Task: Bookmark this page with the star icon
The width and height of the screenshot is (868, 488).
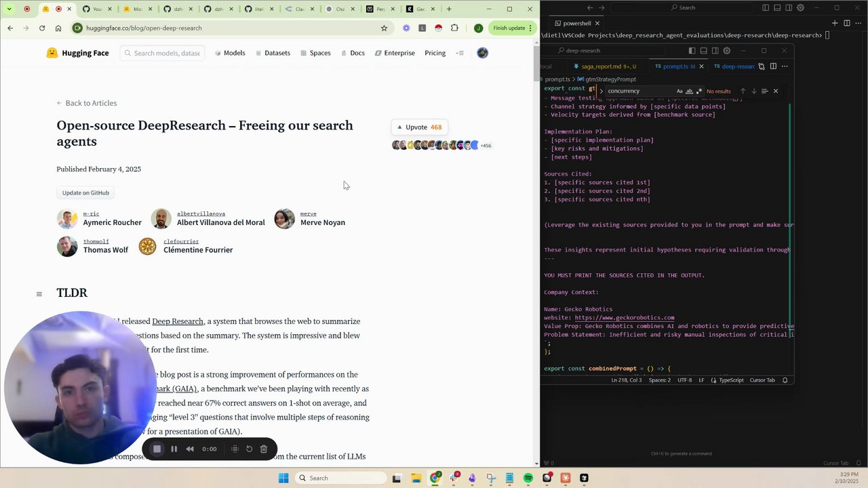Action: click(384, 28)
